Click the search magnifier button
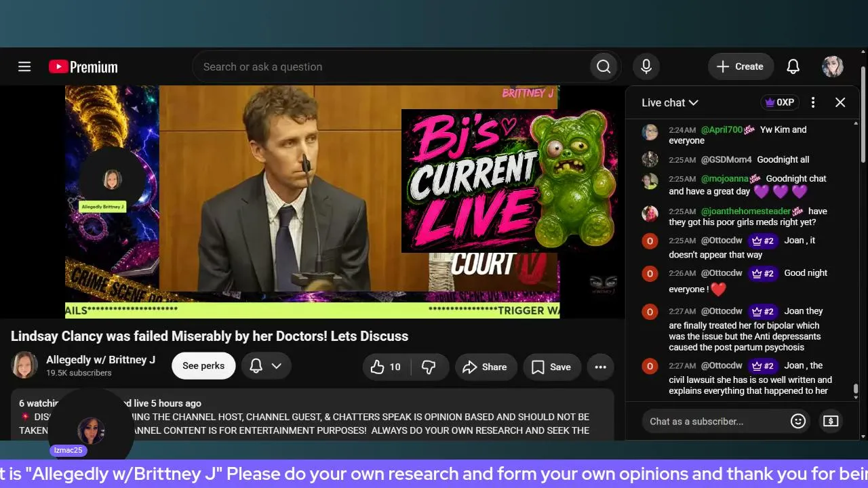868x488 pixels. [x=604, y=66]
